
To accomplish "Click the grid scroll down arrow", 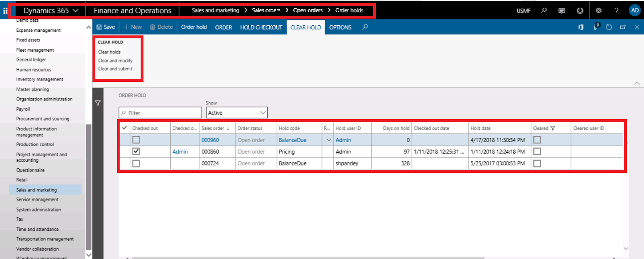I will point(625,249).
